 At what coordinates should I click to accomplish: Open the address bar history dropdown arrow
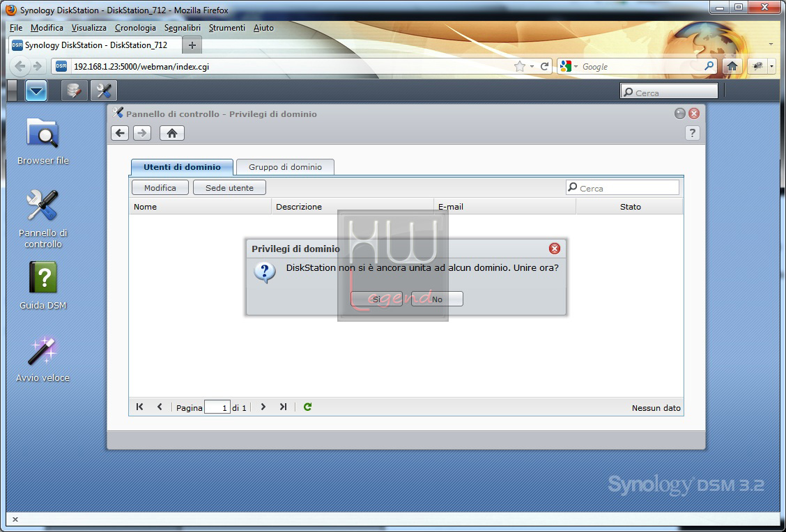[x=532, y=67]
